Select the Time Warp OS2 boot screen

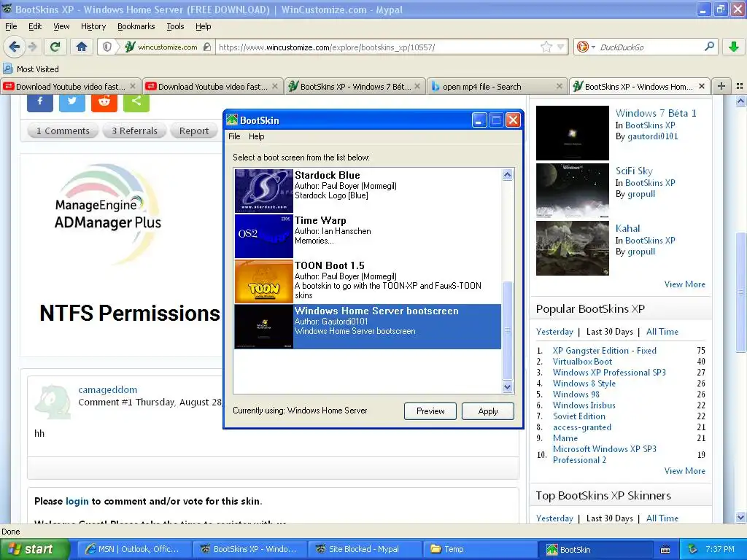pyautogui.click(x=368, y=236)
